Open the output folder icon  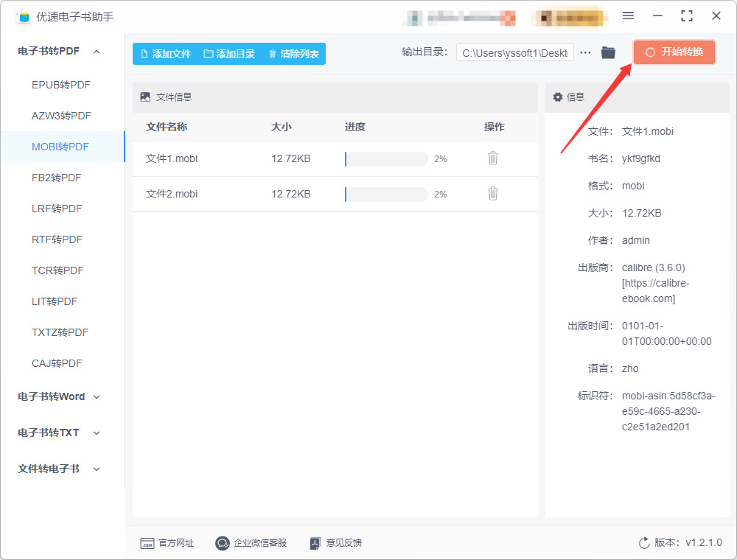click(608, 52)
